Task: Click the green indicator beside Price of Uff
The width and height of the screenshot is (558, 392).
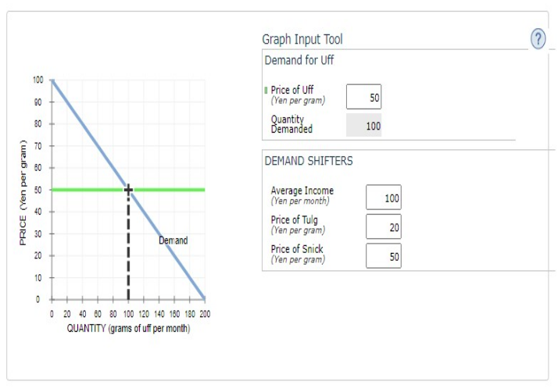Action: click(266, 91)
